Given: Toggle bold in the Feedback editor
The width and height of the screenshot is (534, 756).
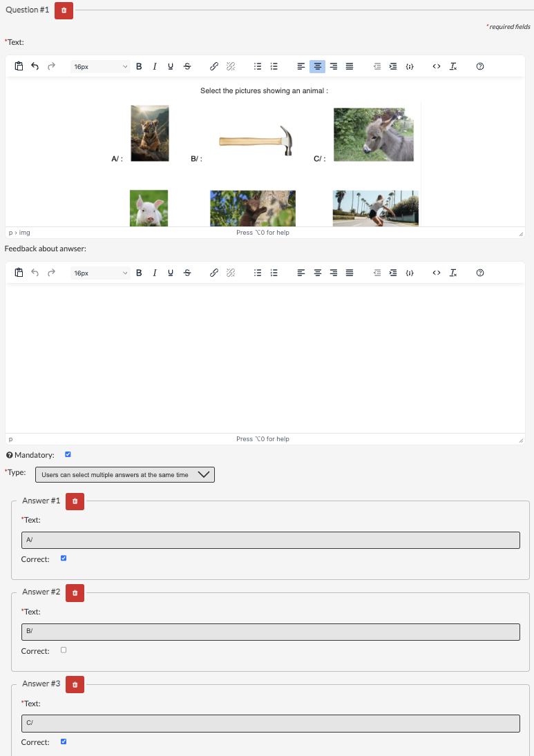Looking at the screenshot, I should [139, 273].
